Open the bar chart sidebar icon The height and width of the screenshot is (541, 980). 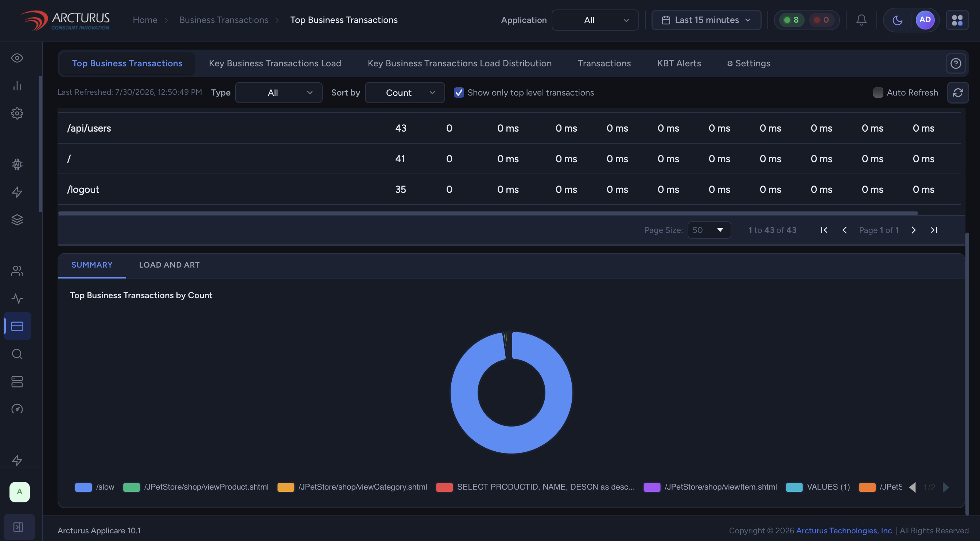pyautogui.click(x=17, y=86)
